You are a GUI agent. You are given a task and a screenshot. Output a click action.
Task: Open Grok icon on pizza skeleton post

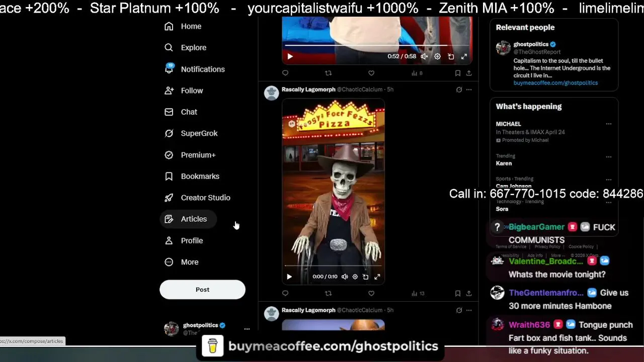459,89
